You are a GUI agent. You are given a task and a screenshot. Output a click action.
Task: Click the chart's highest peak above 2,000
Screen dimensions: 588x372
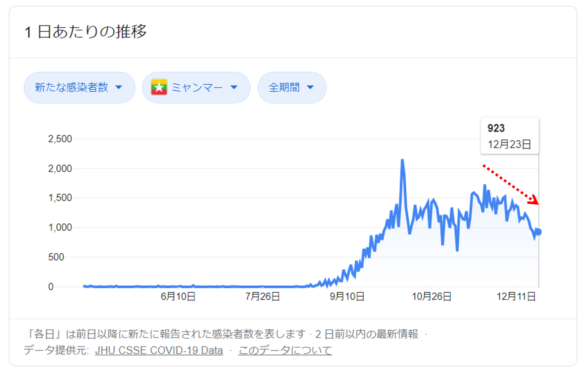tap(402, 160)
